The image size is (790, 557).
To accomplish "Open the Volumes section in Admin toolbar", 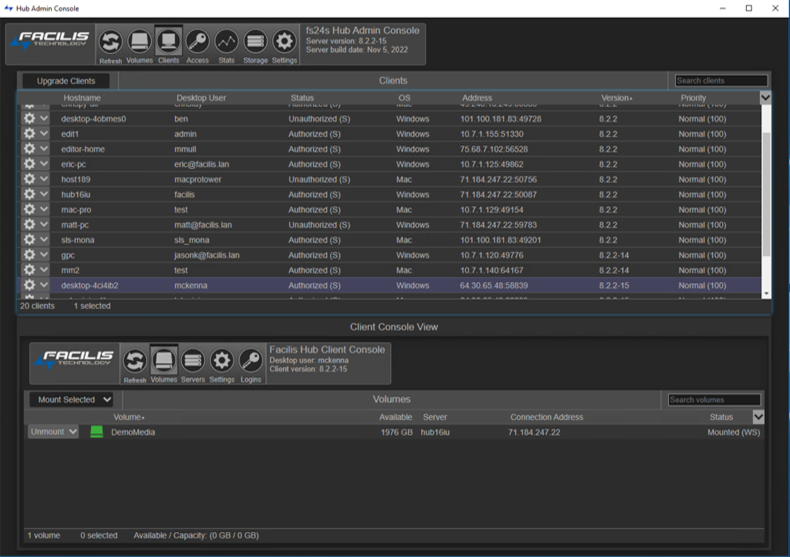I will click(139, 42).
